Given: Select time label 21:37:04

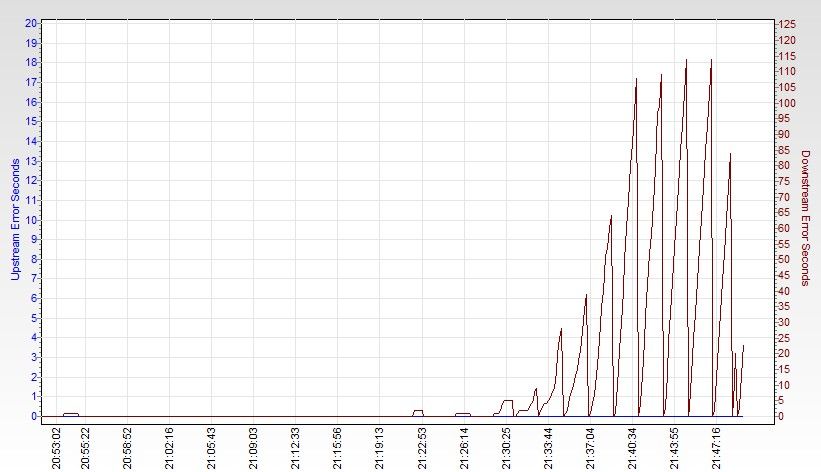Looking at the screenshot, I should coord(590,448).
